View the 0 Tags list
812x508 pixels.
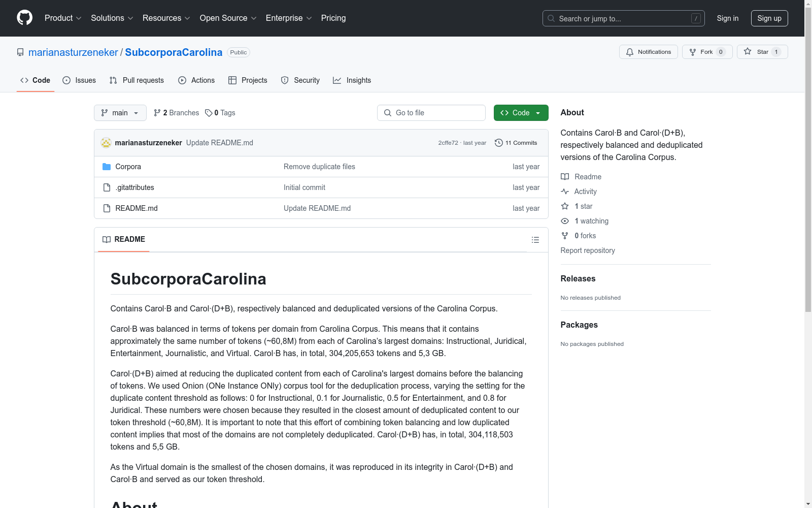(x=220, y=113)
